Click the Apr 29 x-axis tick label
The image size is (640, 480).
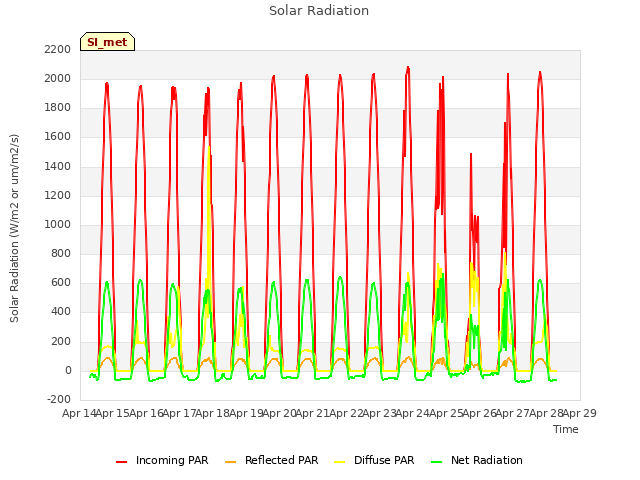coord(580,413)
